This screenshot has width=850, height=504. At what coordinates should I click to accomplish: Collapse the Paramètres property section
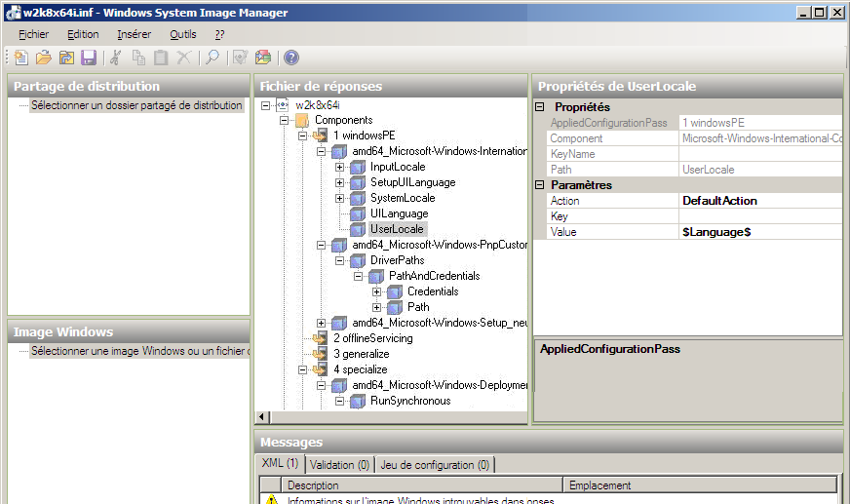[540, 184]
